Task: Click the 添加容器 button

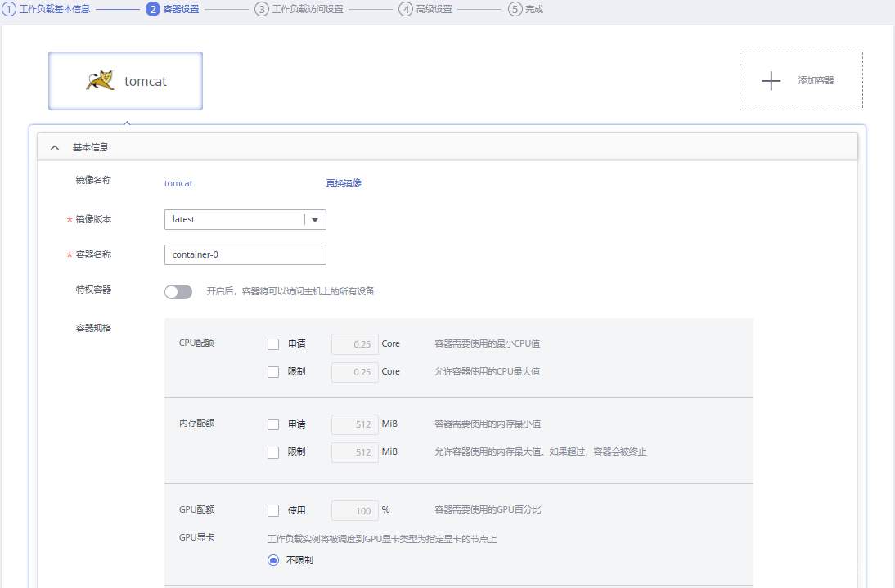Action: [x=801, y=80]
